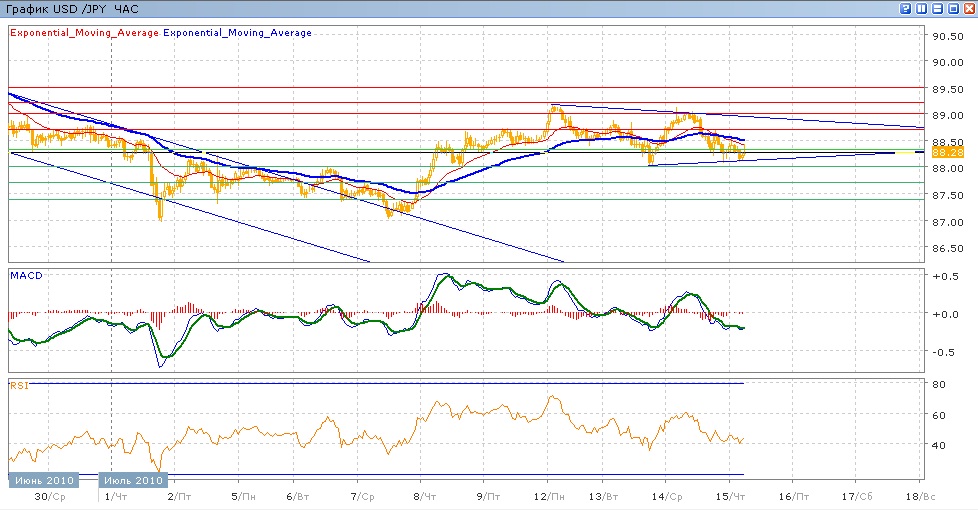Image resolution: width=978 pixels, height=511 pixels.
Task: Click the 80 level on RSI scale
Action: tap(939, 384)
